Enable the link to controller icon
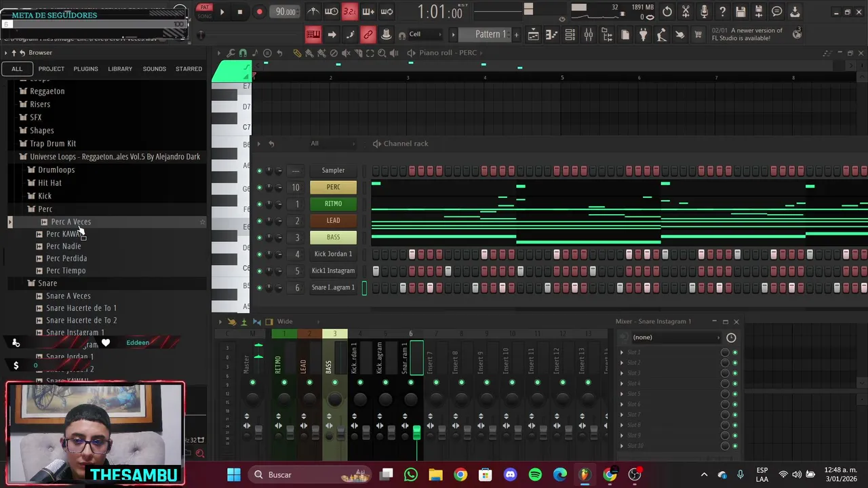This screenshot has height=488, width=868. click(368, 35)
